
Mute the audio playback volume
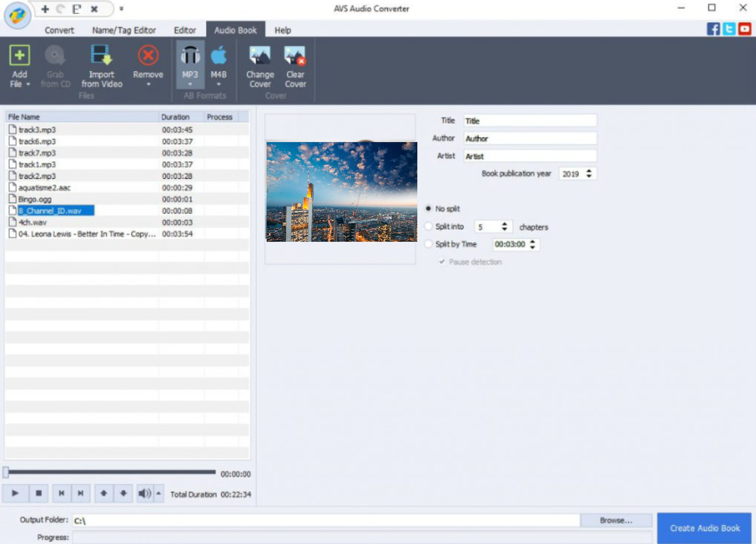144,493
